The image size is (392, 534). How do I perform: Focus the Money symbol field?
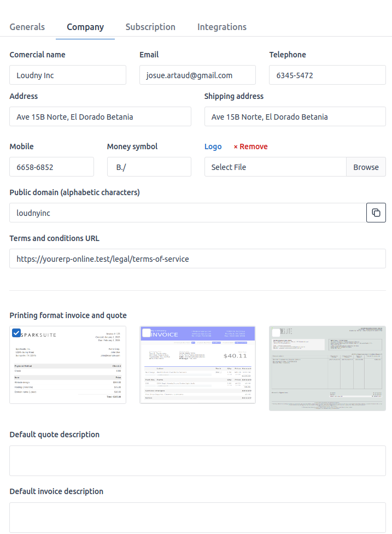pos(149,167)
